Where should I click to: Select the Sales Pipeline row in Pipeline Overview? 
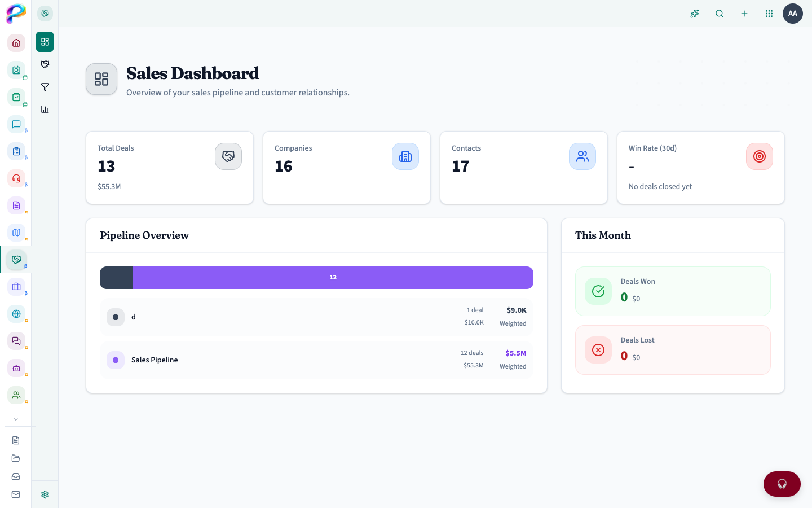tap(316, 360)
